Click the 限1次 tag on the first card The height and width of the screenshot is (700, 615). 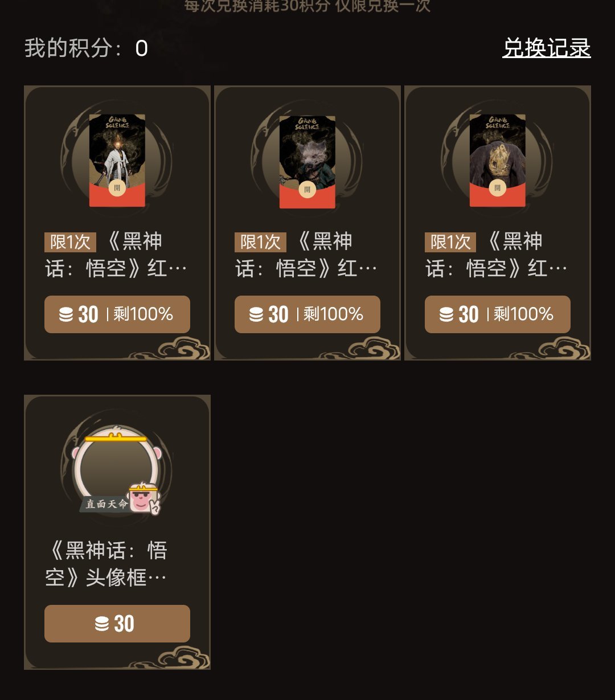pyautogui.click(x=71, y=242)
